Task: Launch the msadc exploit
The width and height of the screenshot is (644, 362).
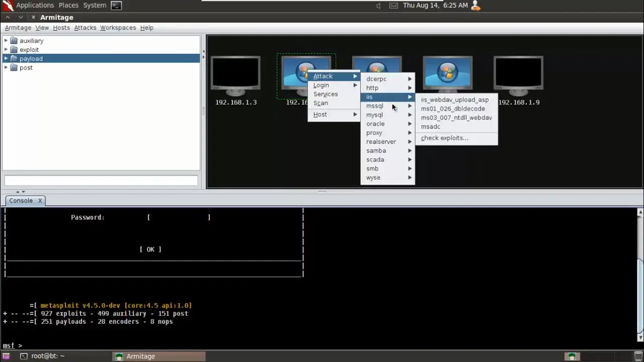Action: [x=456, y=127]
